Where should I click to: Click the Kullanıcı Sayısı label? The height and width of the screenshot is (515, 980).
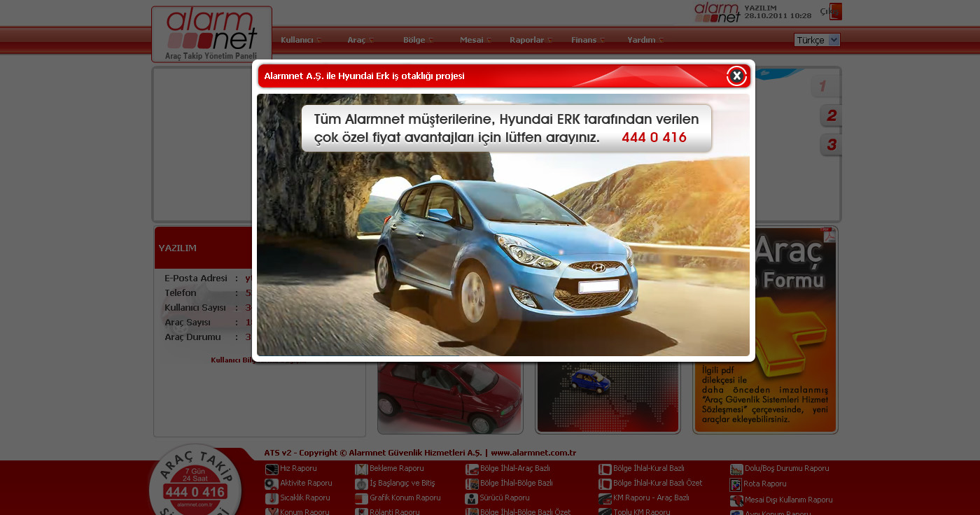pos(195,307)
